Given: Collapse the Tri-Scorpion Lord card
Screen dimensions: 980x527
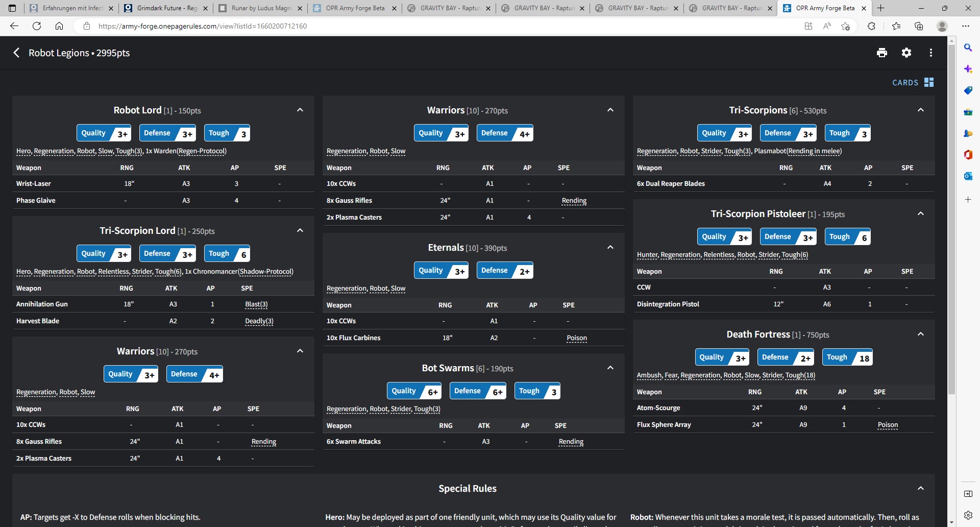Looking at the screenshot, I should tap(300, 230).
